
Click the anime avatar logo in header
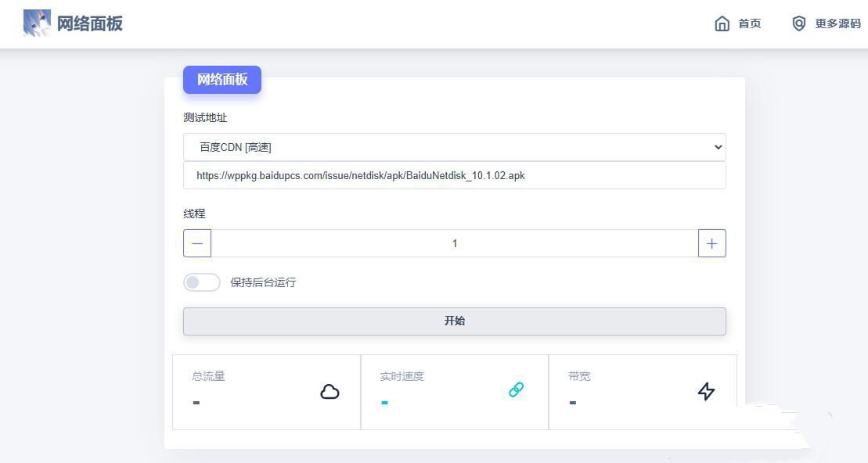(37, 23)
